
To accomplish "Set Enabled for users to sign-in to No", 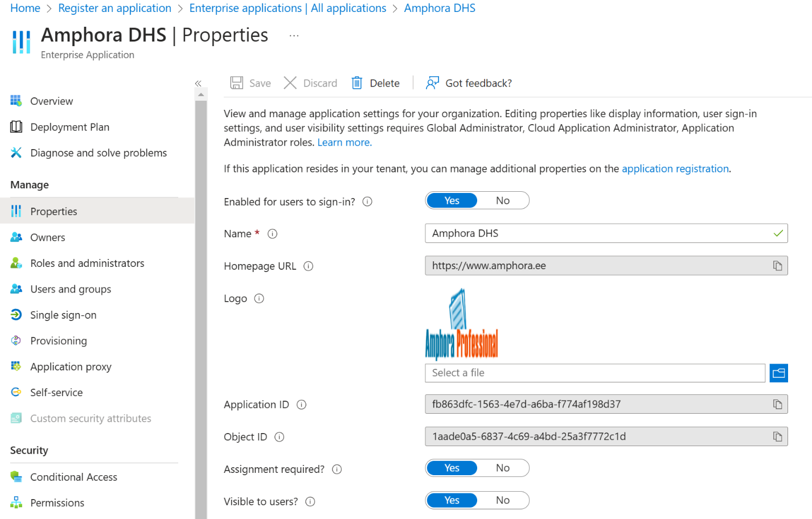I will tap(503, 200).
